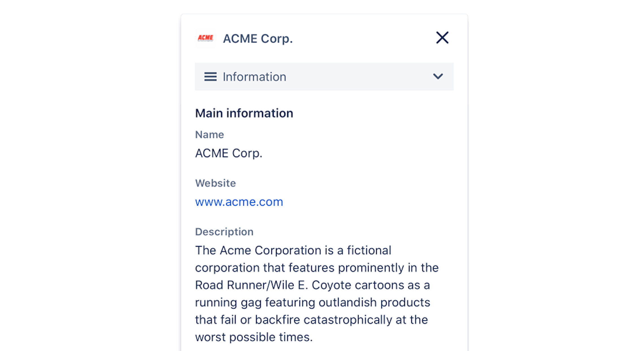Click the Main information heading
The width and height of the screenshot is (644, 351).
tap(244, 113)
